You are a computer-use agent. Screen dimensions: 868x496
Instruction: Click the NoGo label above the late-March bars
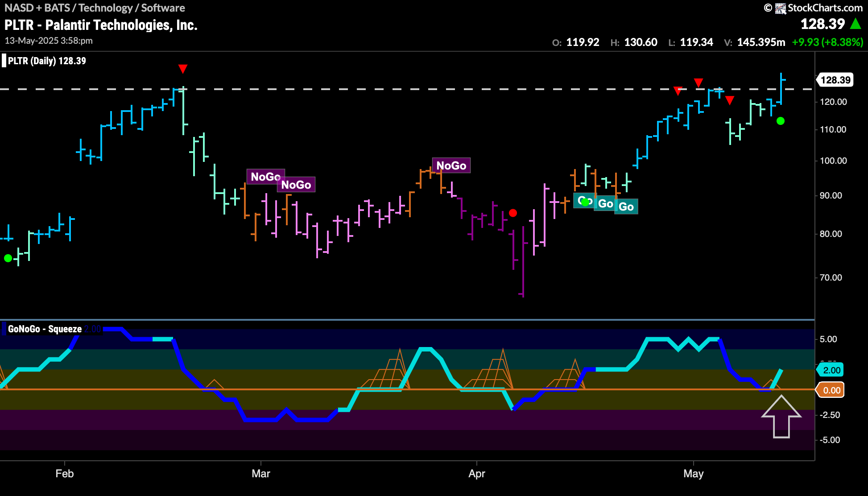[x=451, y=165]
